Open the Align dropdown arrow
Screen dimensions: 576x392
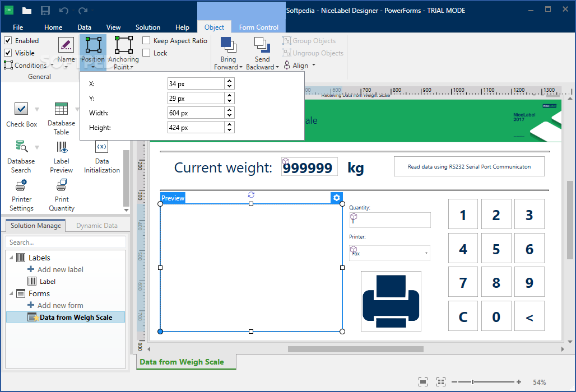314,65
